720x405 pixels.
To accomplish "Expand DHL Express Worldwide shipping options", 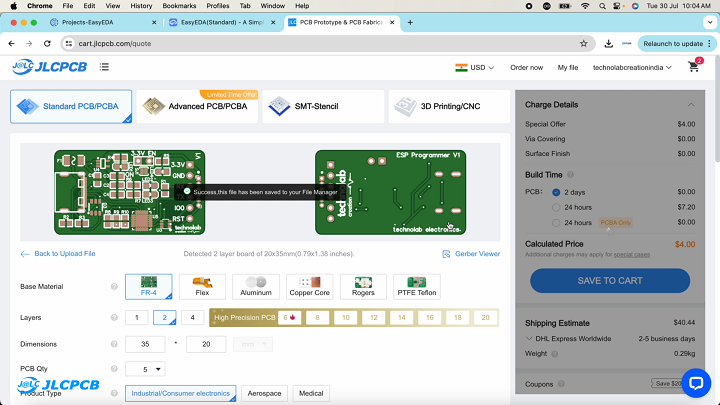I will (529, 338).
